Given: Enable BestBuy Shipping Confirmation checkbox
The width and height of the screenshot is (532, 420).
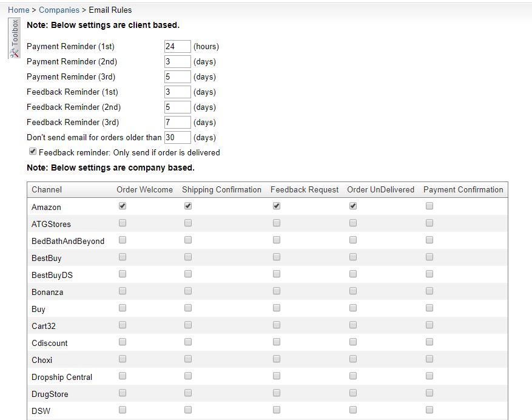Looking at the screenshot, I should point(188,257).
